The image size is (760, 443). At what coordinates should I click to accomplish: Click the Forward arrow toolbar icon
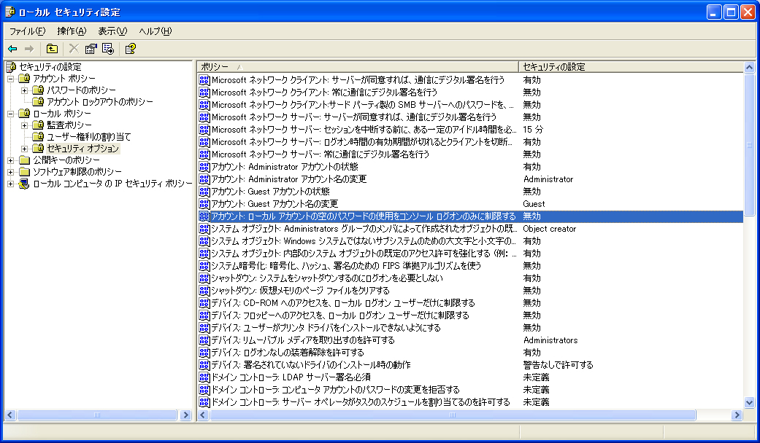point(29,48)
